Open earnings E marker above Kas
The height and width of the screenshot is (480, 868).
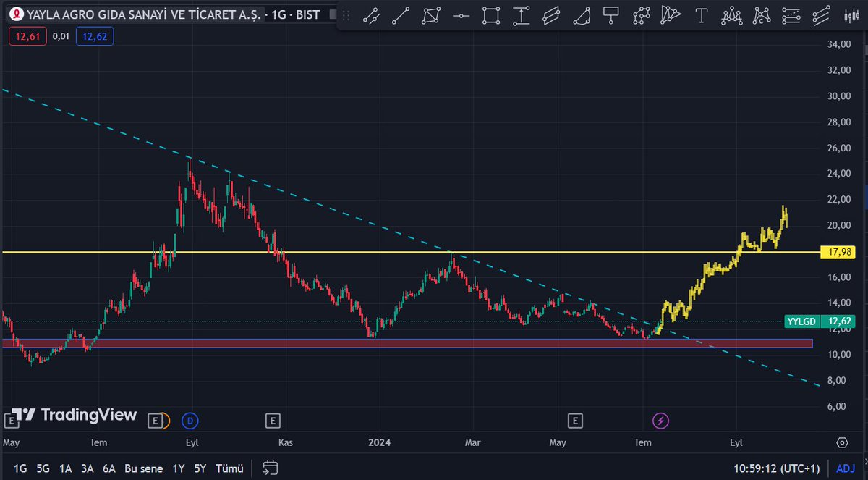click(x=273, y=420)
